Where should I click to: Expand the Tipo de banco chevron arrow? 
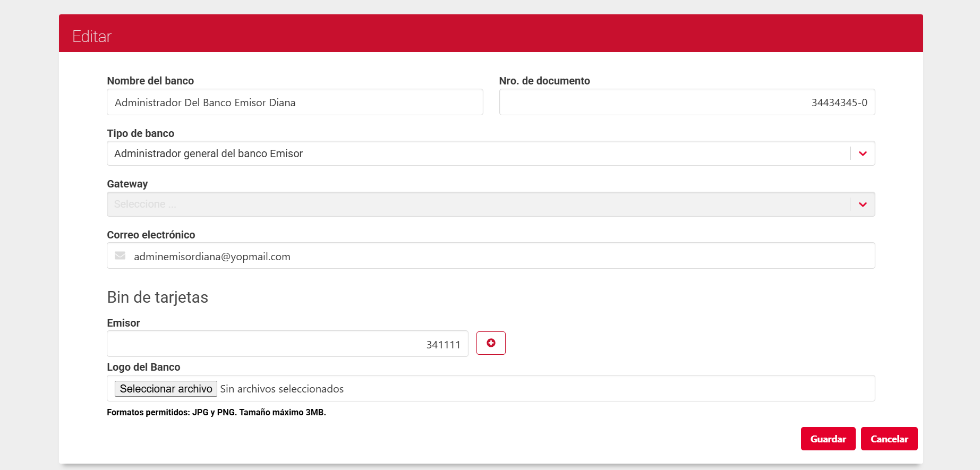(x=863, y=153)
